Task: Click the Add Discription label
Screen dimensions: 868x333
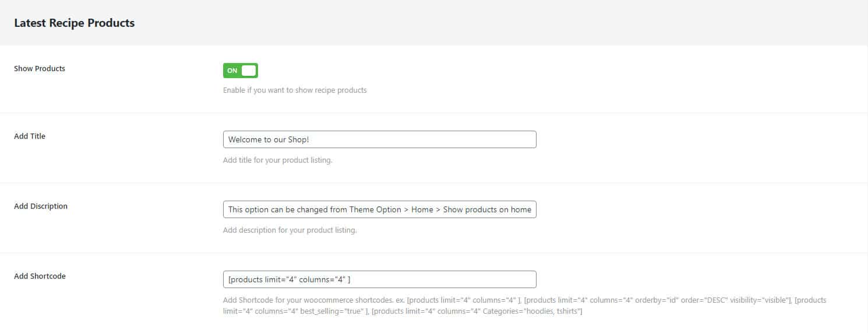Action: click(41, 206)
